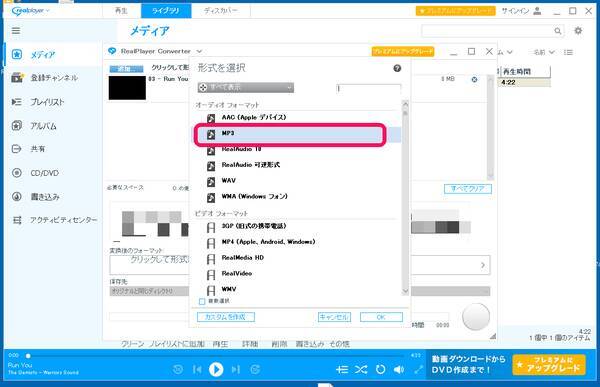Click the 再生時間 column header
The width and height of the screenshot is (600, 387).
click(525, 72)
